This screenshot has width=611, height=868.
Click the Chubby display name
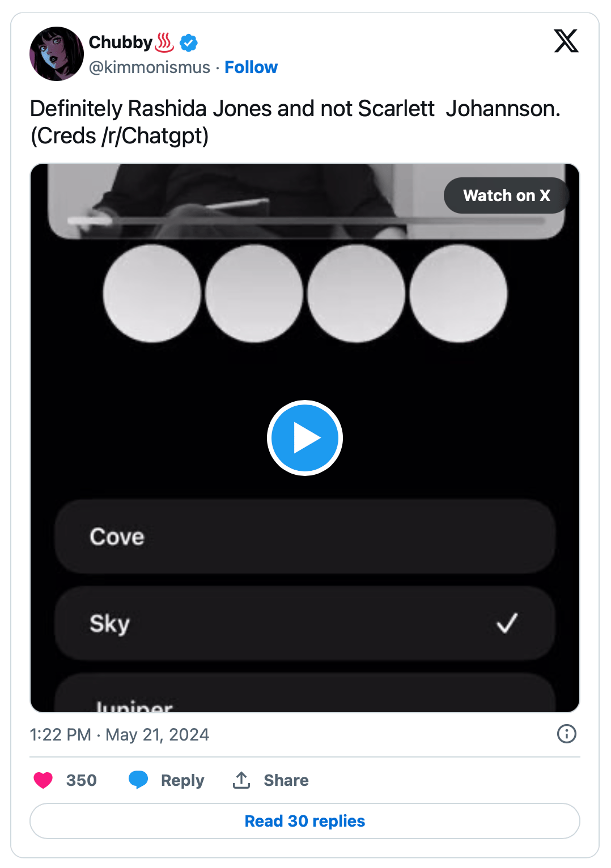(x=121, y=42)
